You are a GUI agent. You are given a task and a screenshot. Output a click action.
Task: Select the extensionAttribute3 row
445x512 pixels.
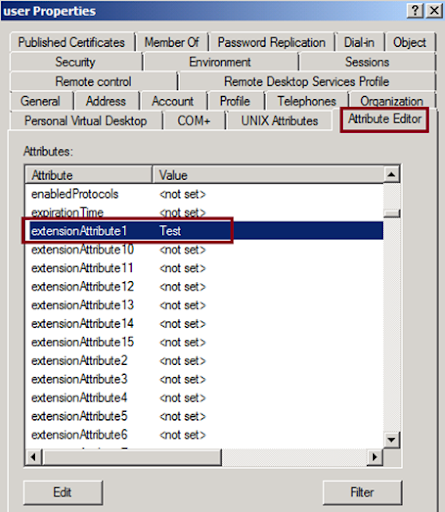204,379
